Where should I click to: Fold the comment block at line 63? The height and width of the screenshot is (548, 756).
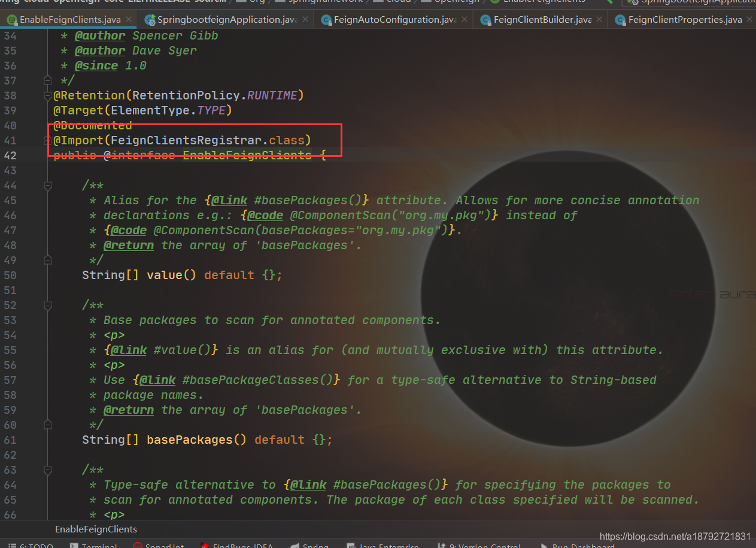click(x=47, y=470)
